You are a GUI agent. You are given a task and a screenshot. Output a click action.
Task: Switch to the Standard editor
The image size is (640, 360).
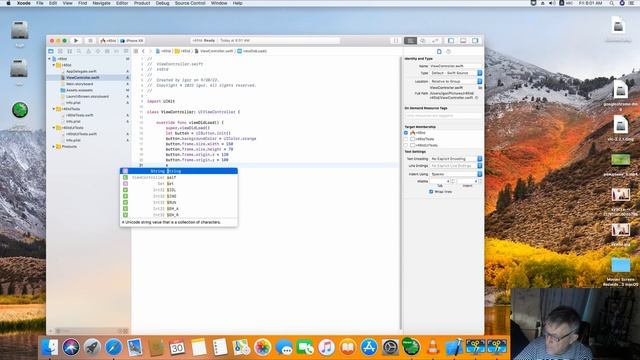(411, 40)
